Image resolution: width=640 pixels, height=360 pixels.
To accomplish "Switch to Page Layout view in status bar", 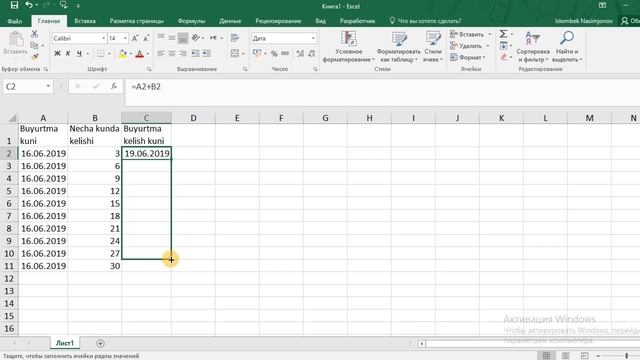I will click(565, 356).
